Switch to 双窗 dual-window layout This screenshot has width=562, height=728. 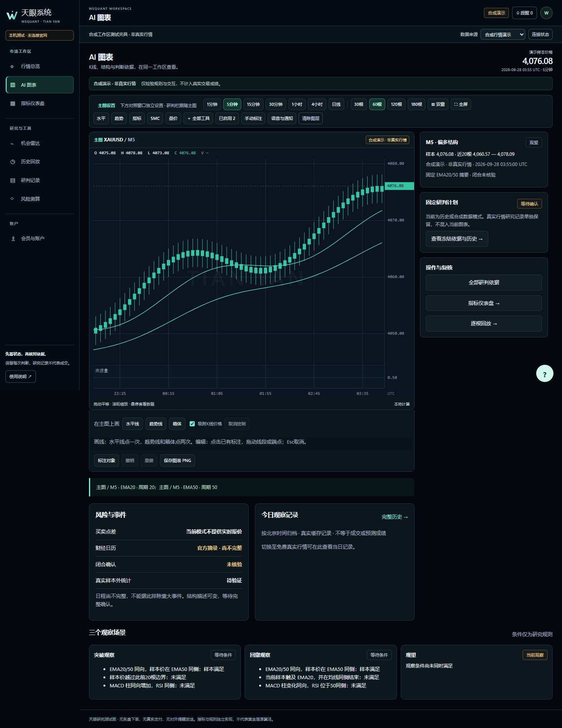point(438,104)
